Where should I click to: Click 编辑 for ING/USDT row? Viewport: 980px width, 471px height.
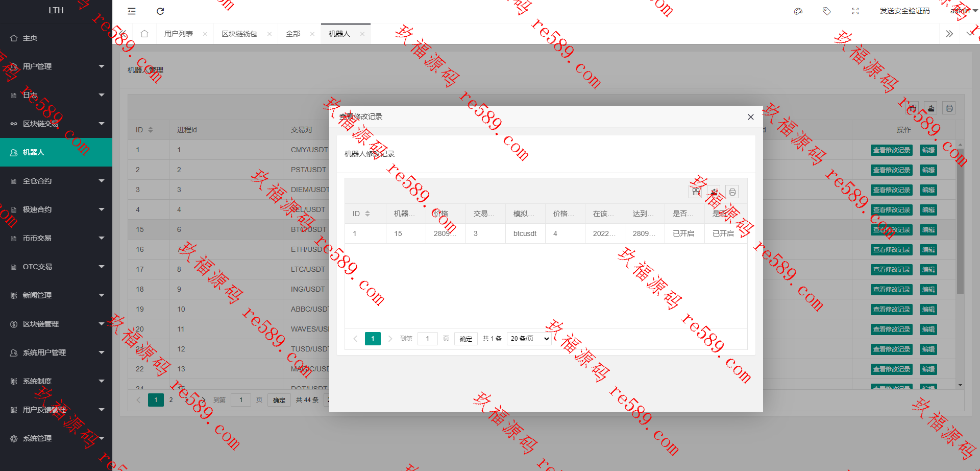[928, 290]
